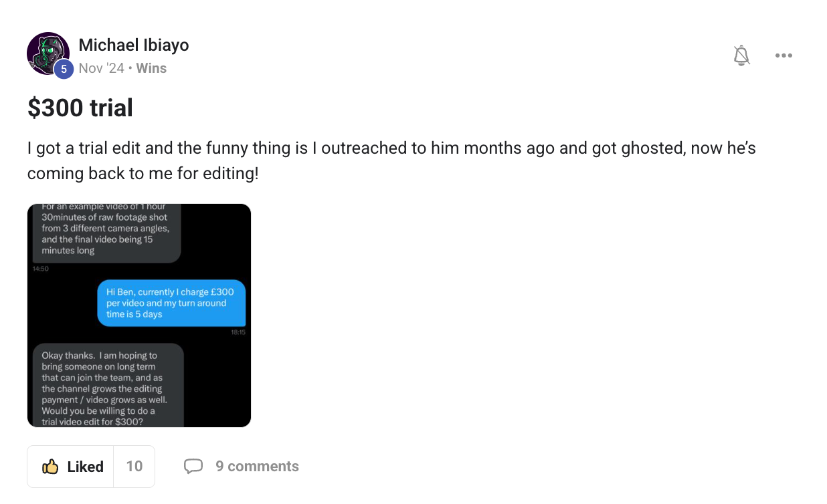827x504 pixels.
Task: Open Michael Ibiayo's profile via name
Action: [x=134, y=45]
